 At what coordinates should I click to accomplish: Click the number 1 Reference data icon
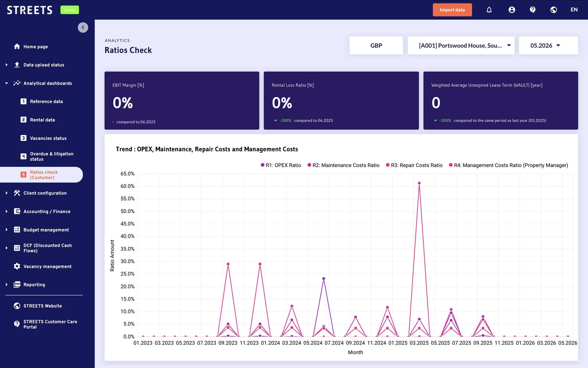[24, 101]
